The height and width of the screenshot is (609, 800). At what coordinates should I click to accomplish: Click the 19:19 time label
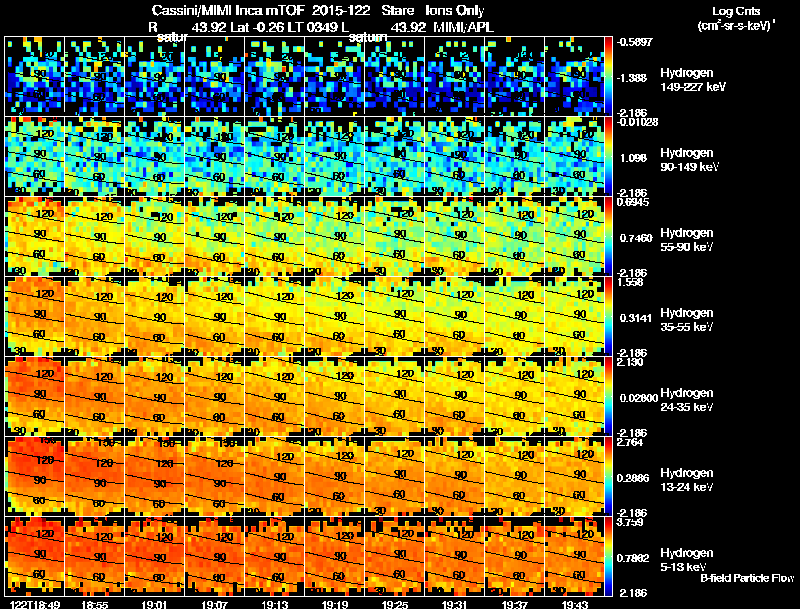pyautogui.click(x=335, y=604)
